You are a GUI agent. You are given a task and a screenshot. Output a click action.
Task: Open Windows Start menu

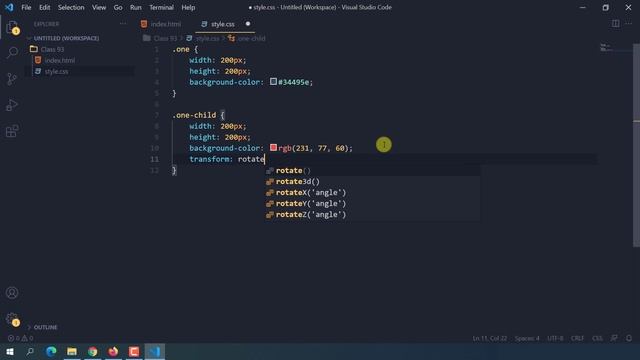tap(10, 351)
